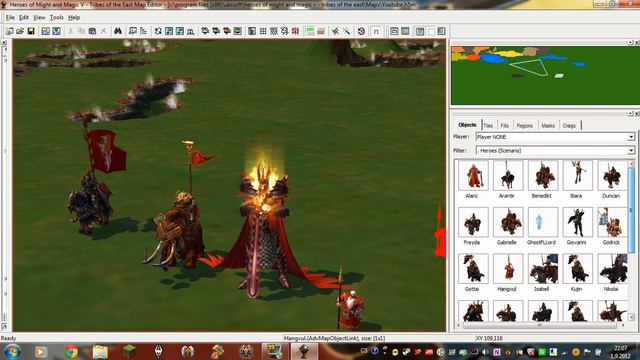Switch to the Tiles tab
Screen dimensions: 640x360
pos(488,126)
